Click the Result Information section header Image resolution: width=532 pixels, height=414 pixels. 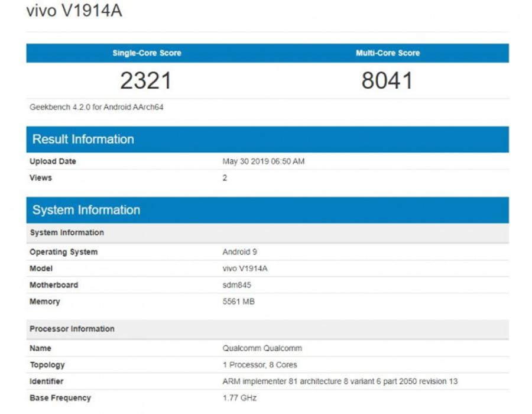pyautogui.click(x=267, y=139)
